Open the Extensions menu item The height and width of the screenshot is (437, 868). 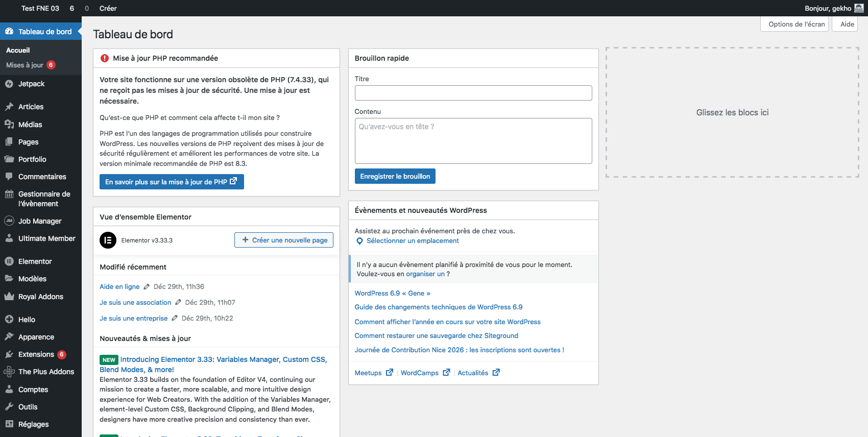click(36, 354)
